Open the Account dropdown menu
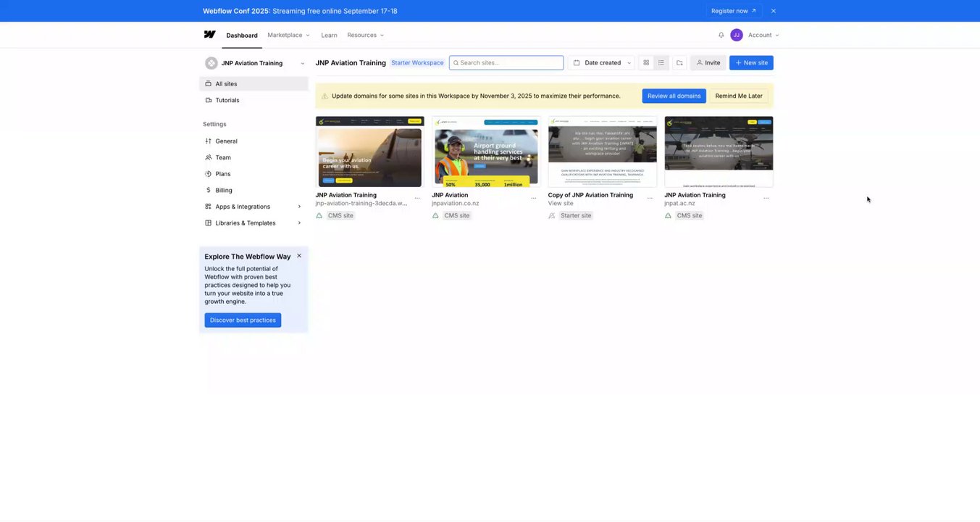 (763, 35)
